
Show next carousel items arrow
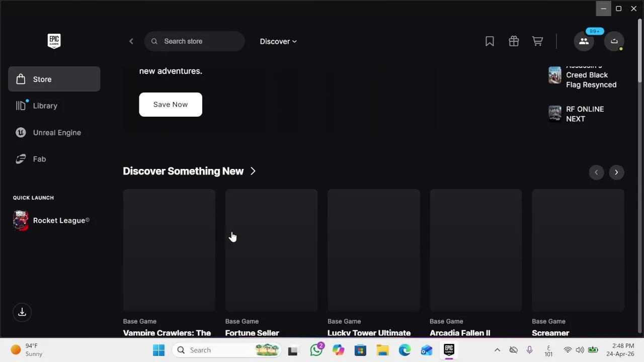616,172
